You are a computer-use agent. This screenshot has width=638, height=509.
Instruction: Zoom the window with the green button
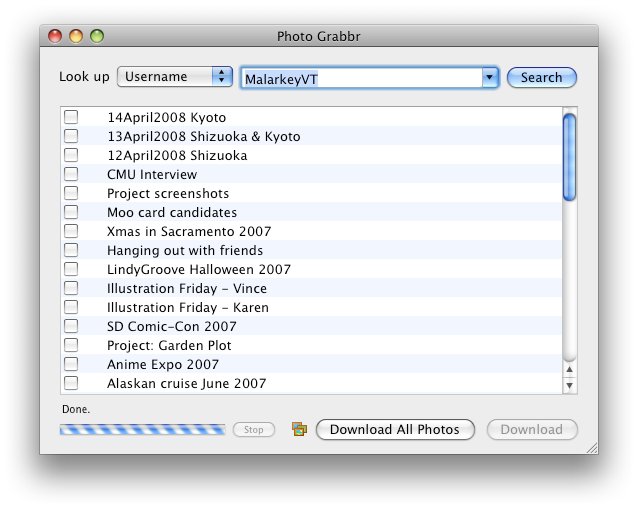[97, 36]
